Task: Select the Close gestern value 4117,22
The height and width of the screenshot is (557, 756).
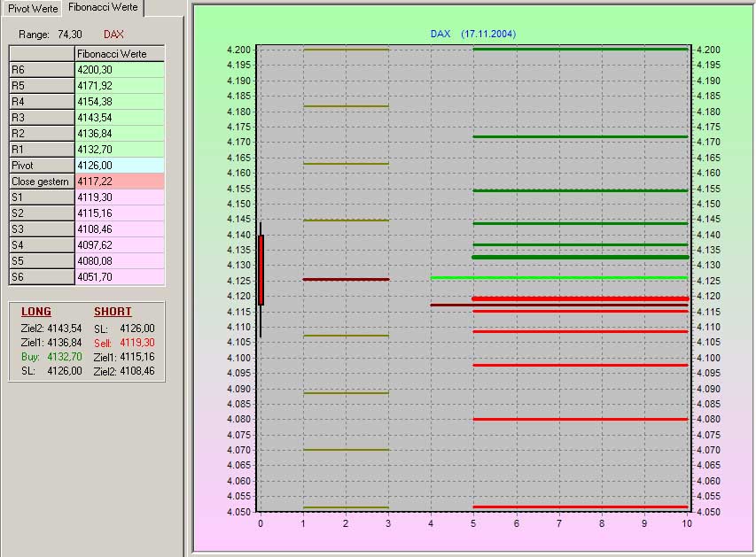Action: (120, 182)
